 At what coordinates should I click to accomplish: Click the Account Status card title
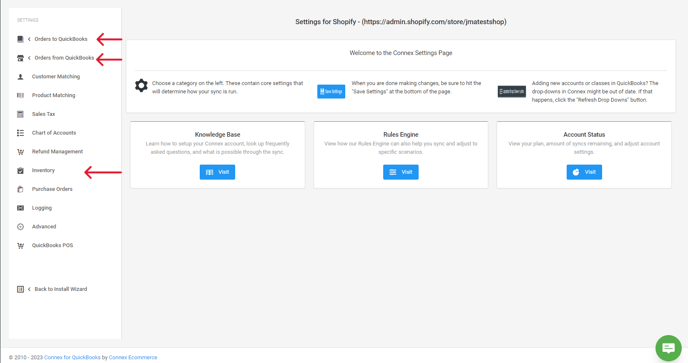[584, 135]
